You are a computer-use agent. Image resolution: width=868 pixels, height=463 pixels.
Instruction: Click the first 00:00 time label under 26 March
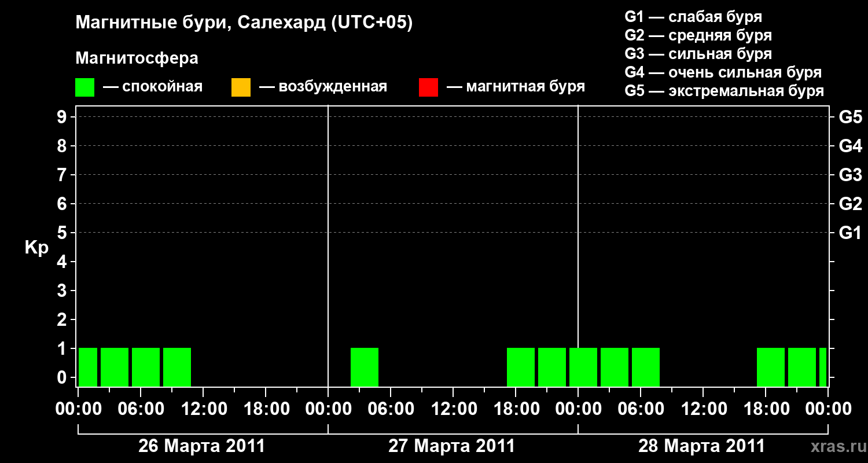pos(78,409)
